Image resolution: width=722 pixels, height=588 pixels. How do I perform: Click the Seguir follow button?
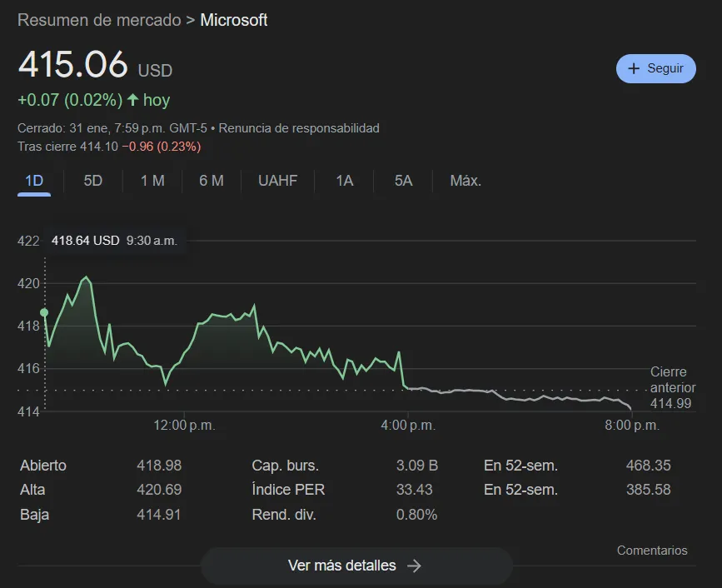[655, 68]
